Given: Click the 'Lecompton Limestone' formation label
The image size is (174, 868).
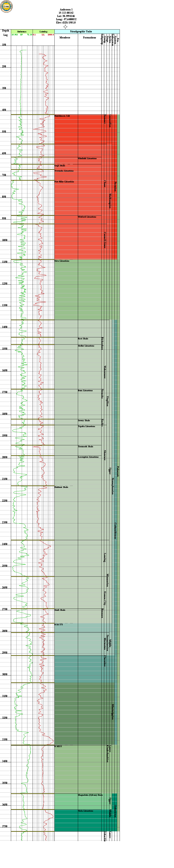Looking at the screenshot, I should [88, 457].
